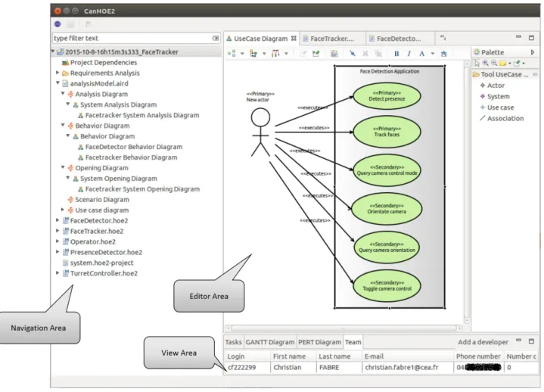Click the Add a developer button
This screenshot has height=392, width=544.
coord(483,342)
